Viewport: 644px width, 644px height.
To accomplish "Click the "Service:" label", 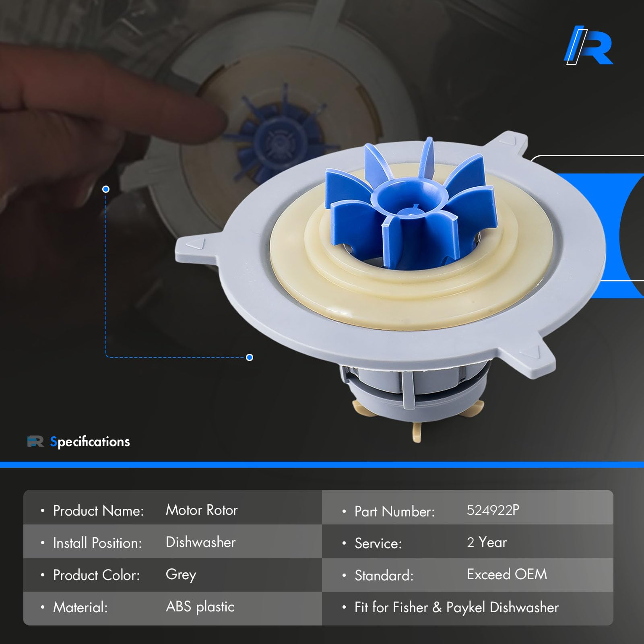I will click(378, 543).
